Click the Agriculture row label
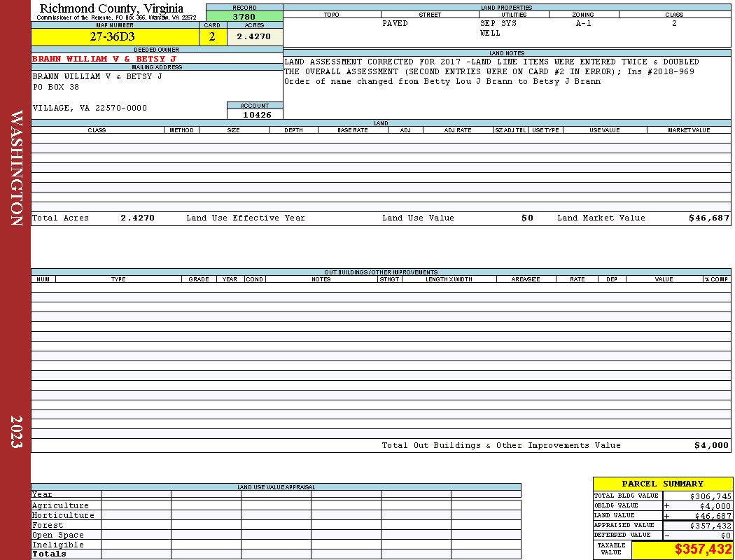735x560 pixels. 60,505
